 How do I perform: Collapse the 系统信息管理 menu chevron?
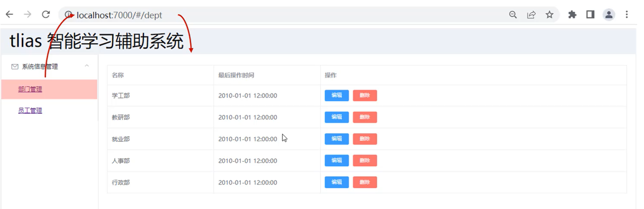87,66
